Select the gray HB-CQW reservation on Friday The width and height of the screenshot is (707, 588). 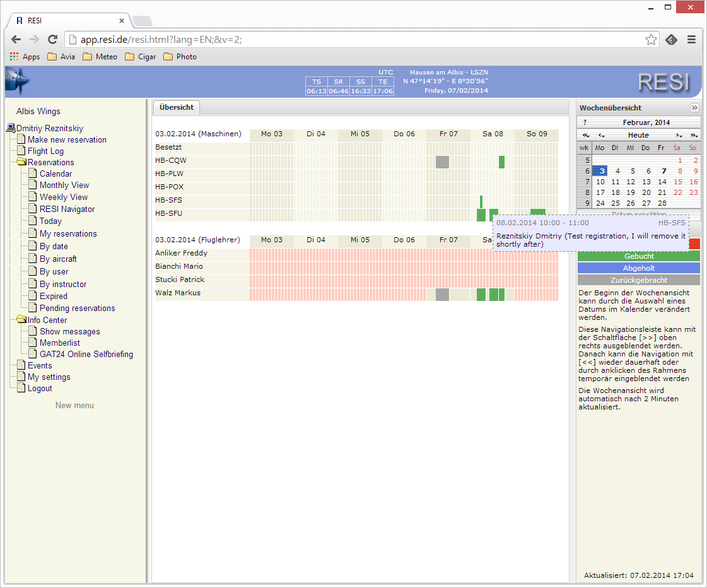point(442,162)
